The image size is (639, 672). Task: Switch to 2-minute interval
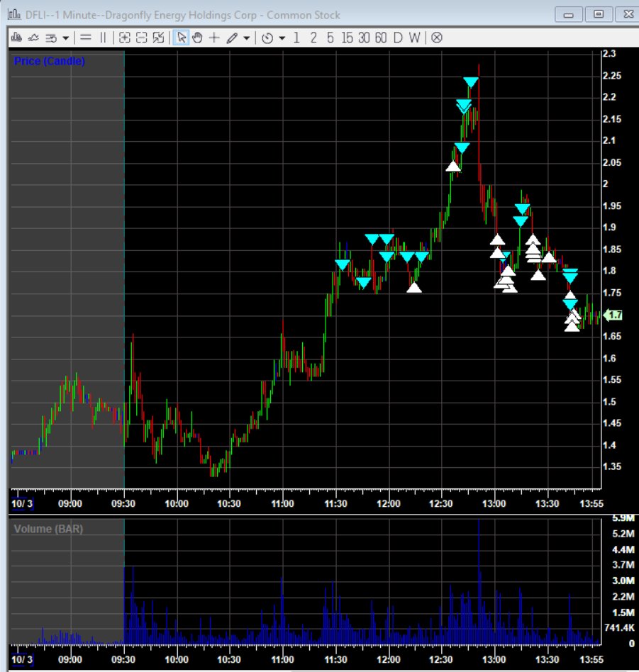313,38
